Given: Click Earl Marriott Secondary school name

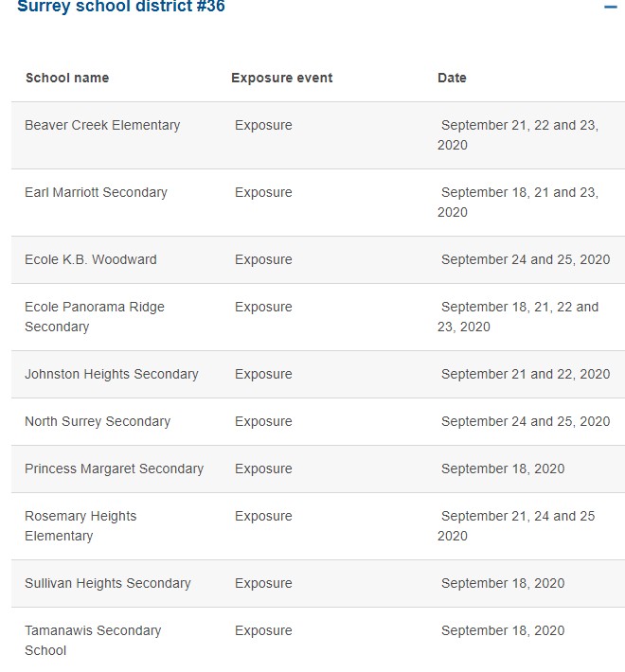Looking at the screenshot, I should 96,192.
